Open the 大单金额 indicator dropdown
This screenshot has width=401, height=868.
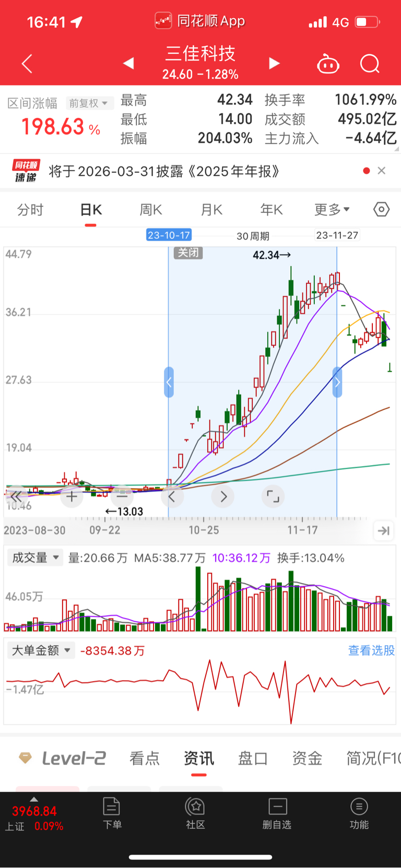41,650
